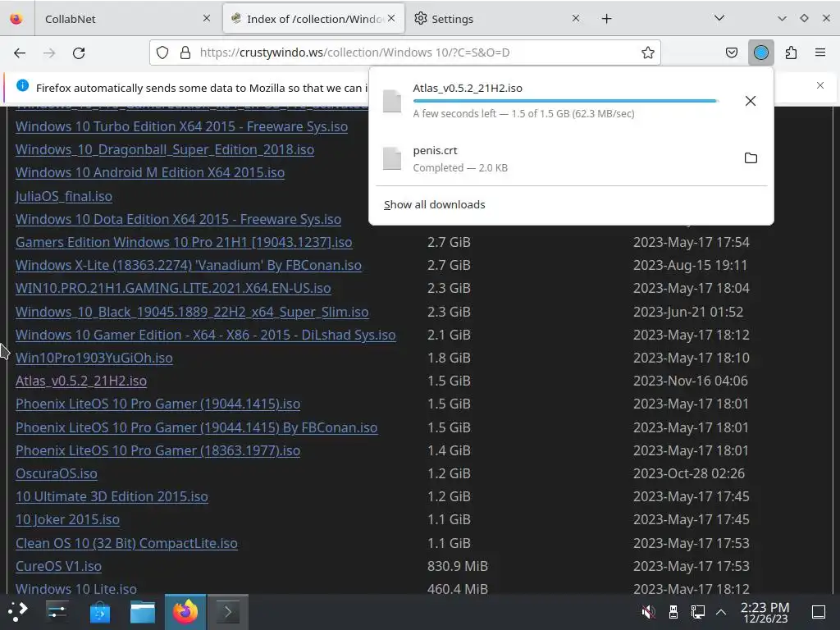Download Win10Pro1903YuGiOh.iso
Viewport: 840px width, 630px height.
coord(94,358)
